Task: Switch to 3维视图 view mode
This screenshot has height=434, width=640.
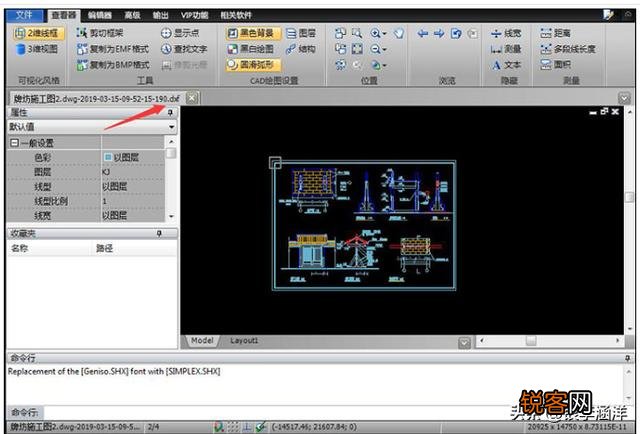Action: coord(37,49)
